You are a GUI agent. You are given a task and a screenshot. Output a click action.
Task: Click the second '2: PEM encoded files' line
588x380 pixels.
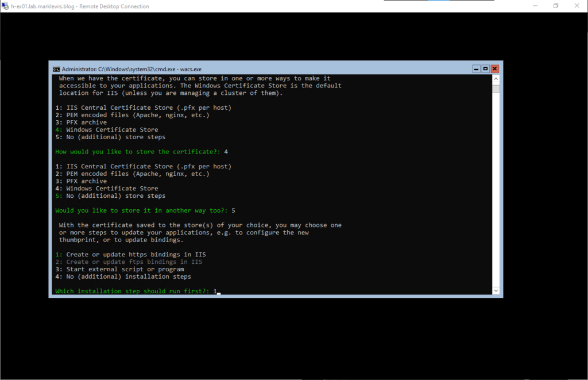[x=133, y=174]
